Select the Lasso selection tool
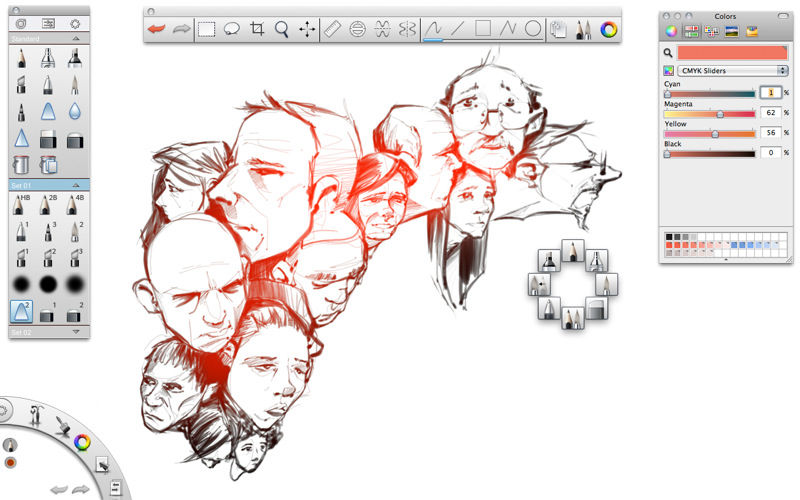 232,29
